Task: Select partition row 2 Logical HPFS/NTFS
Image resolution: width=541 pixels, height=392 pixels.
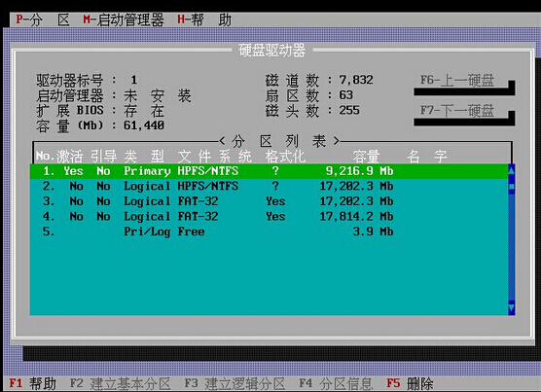Action: pos(270,186)
